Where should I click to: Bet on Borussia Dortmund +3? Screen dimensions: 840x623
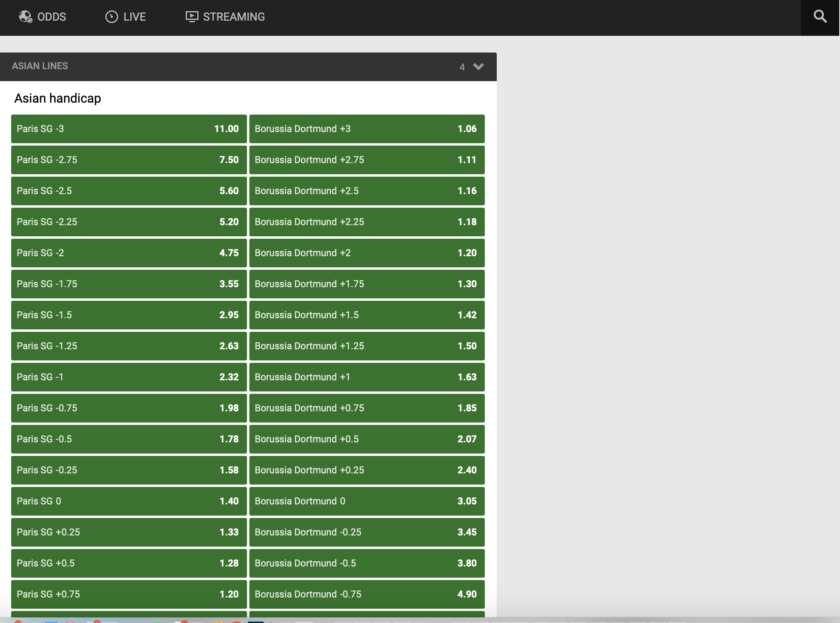[x=366, y=129]
